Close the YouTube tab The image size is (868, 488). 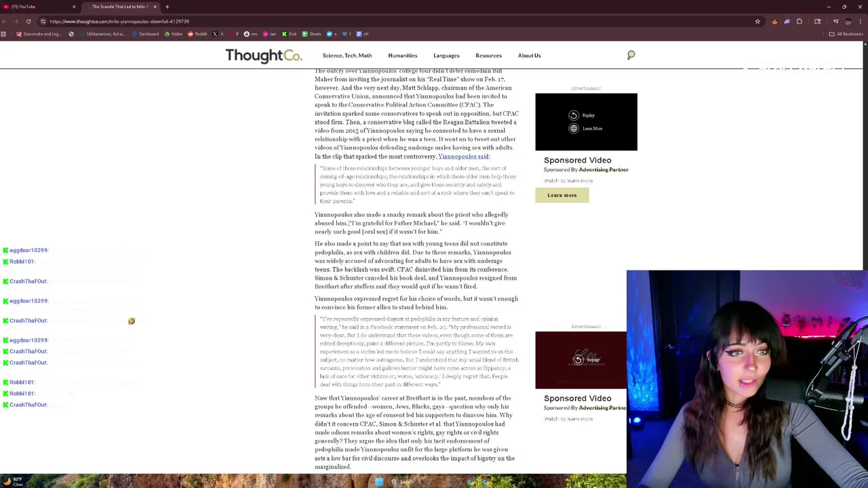coord(74,7)
